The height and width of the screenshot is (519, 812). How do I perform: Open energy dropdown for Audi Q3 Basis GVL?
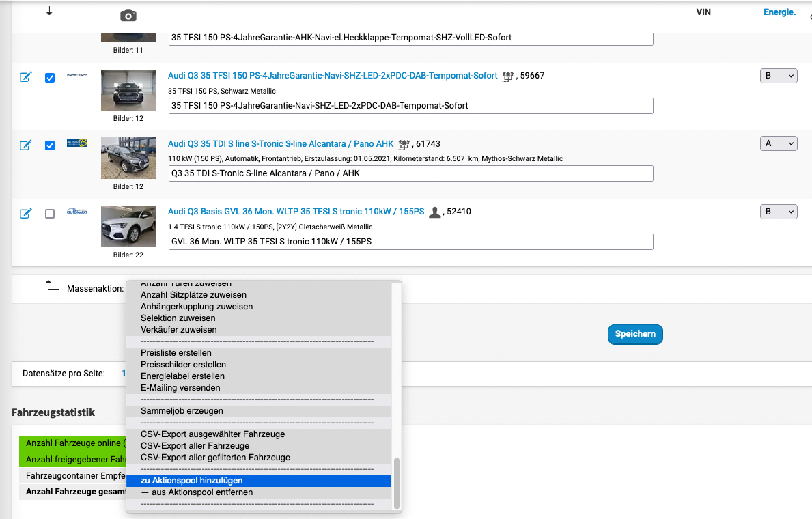[x=779, y=212]
